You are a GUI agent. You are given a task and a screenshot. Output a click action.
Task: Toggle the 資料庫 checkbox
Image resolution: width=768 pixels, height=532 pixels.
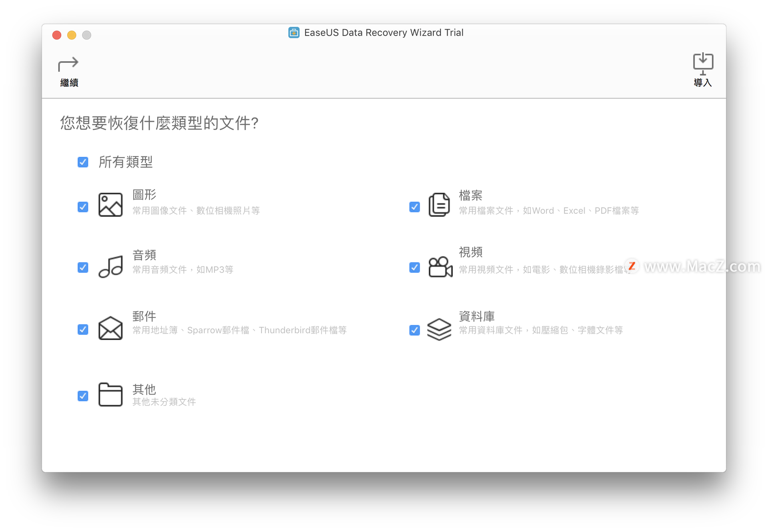click(415, 330)
